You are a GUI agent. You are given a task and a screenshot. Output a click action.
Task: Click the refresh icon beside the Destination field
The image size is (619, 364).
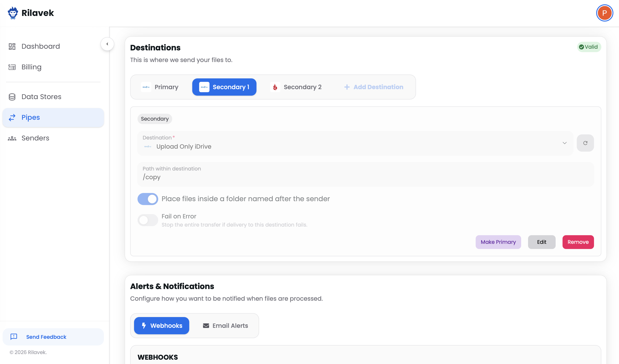585,143
